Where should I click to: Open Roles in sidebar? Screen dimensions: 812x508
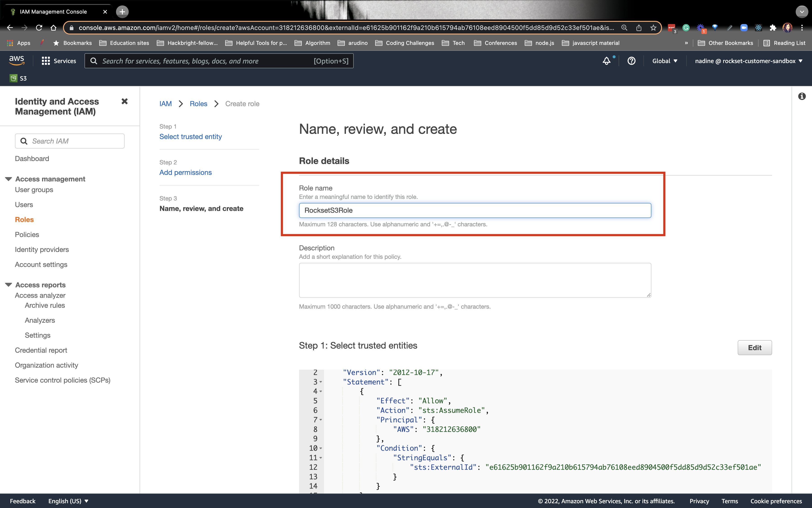click(24, 219)
